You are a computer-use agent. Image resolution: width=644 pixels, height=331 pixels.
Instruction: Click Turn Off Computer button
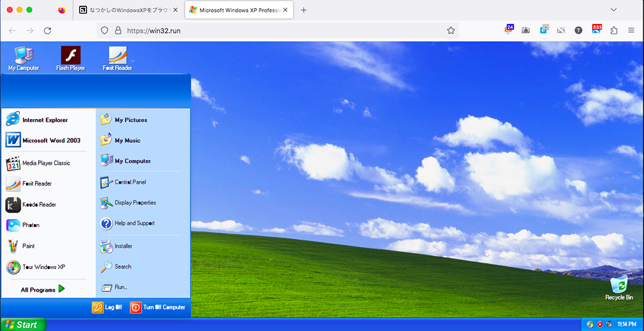(x=158, y=307)
